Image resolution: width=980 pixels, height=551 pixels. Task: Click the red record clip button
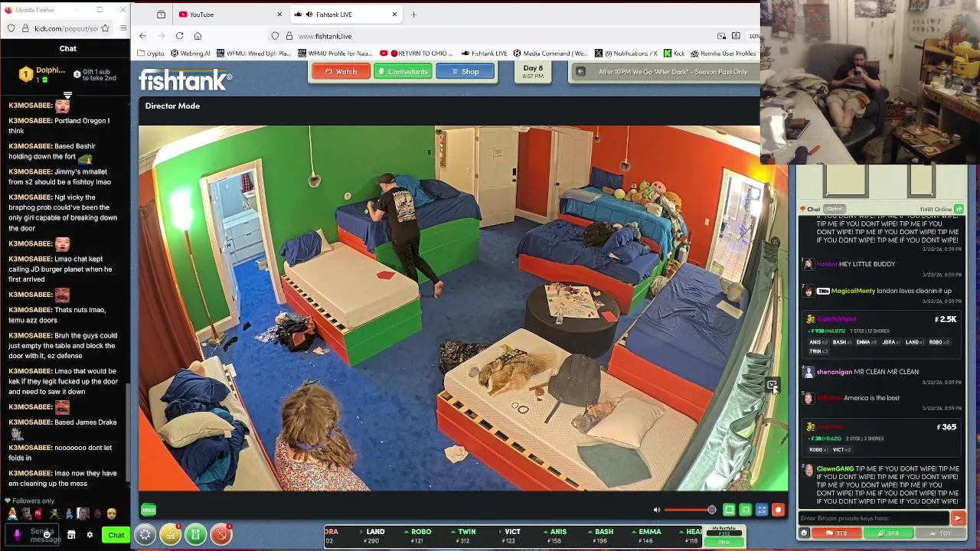click(x=778, y=510)
